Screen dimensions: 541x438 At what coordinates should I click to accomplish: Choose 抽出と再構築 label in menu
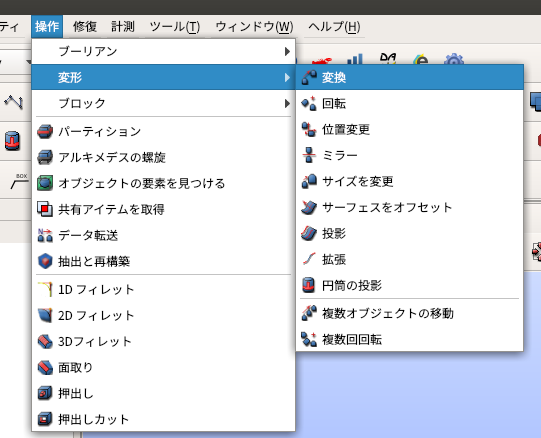click(94, 261)
